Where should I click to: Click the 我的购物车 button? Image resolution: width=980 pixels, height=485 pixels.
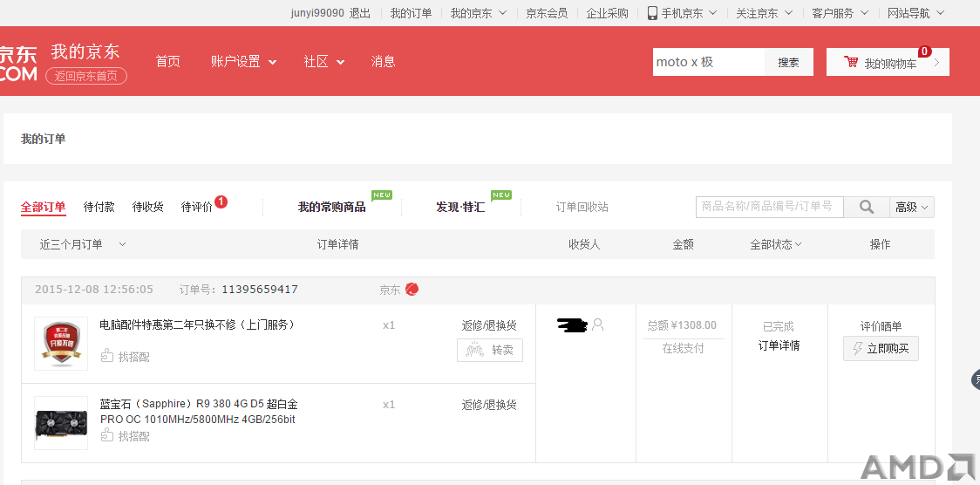(888, 62)
